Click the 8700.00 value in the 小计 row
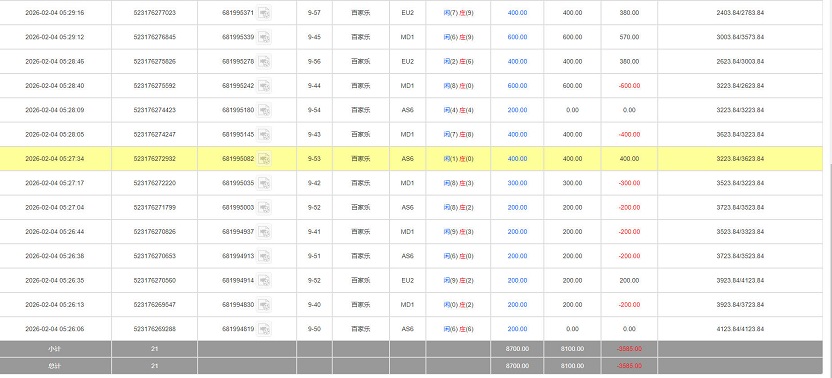 coord(517,349)
